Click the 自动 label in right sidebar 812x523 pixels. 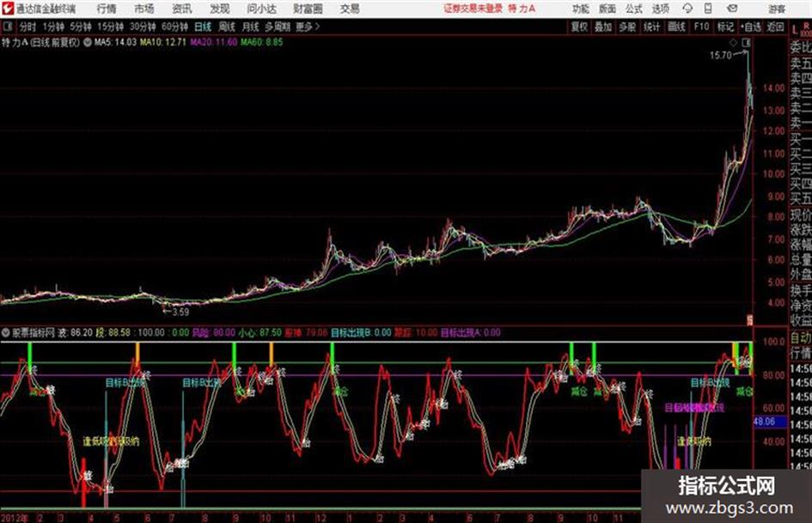coord(800,338)
